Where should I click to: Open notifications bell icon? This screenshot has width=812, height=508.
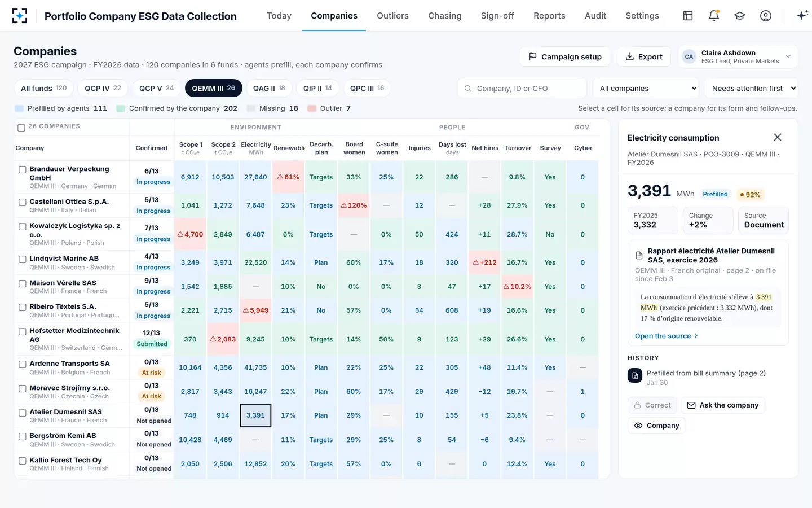click(x=714, y=16)
